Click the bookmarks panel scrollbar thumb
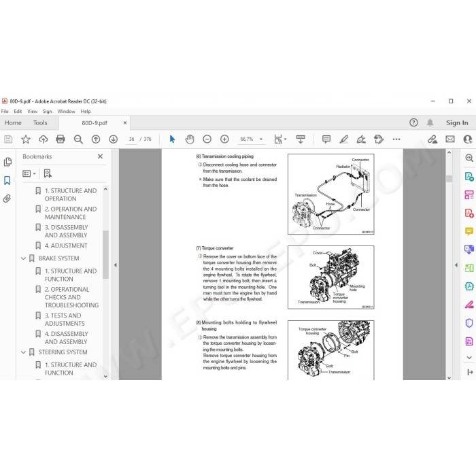This screenshot has width=476, height=476. coord(105,254)
